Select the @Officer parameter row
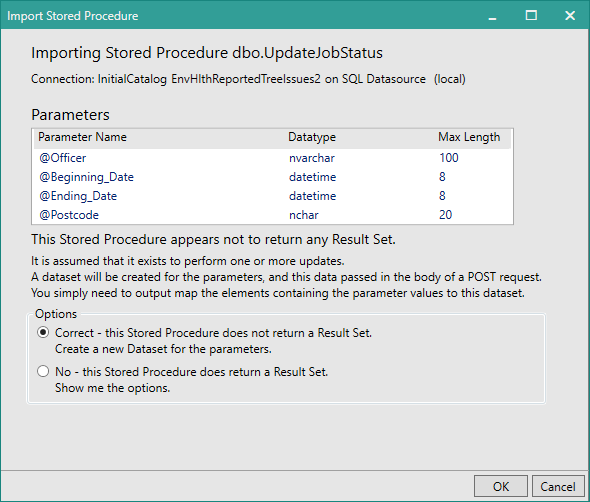This screenshot has width=590, height=502. 272,158
